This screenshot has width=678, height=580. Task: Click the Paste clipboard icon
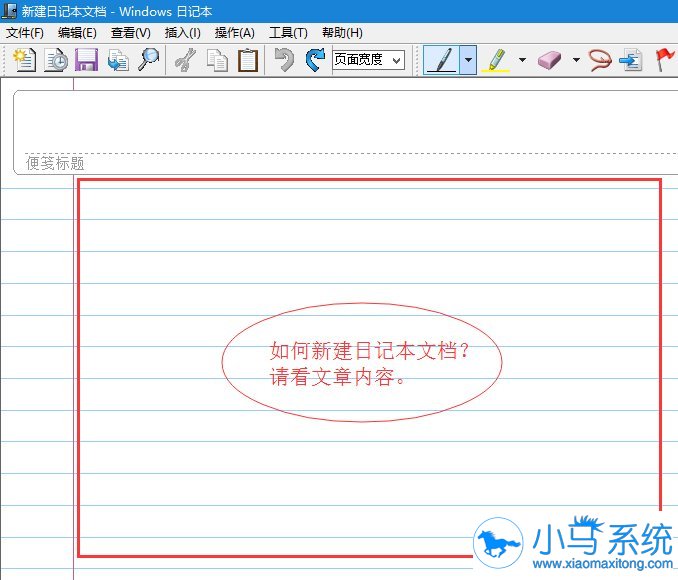[248, 60]
